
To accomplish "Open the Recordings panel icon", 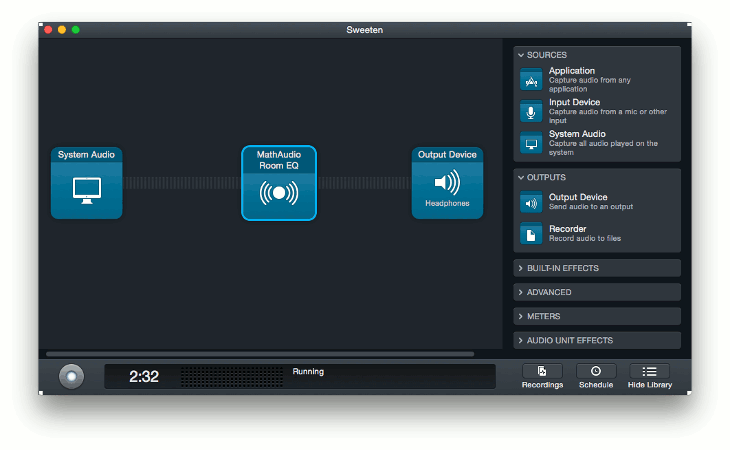I will (542, 371).
